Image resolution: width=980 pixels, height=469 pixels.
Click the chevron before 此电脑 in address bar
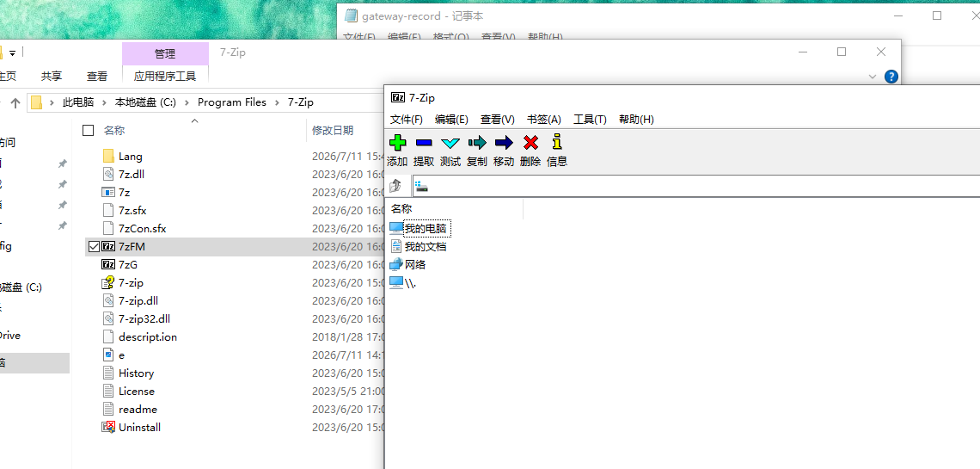click(x=52, y=102)
